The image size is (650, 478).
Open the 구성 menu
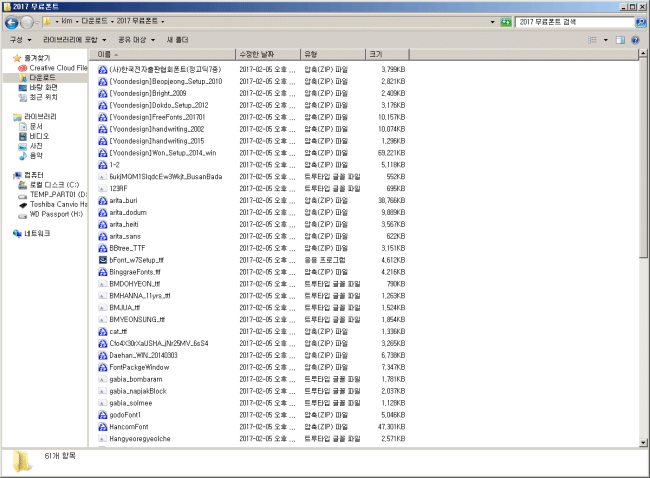click(20, 40)
